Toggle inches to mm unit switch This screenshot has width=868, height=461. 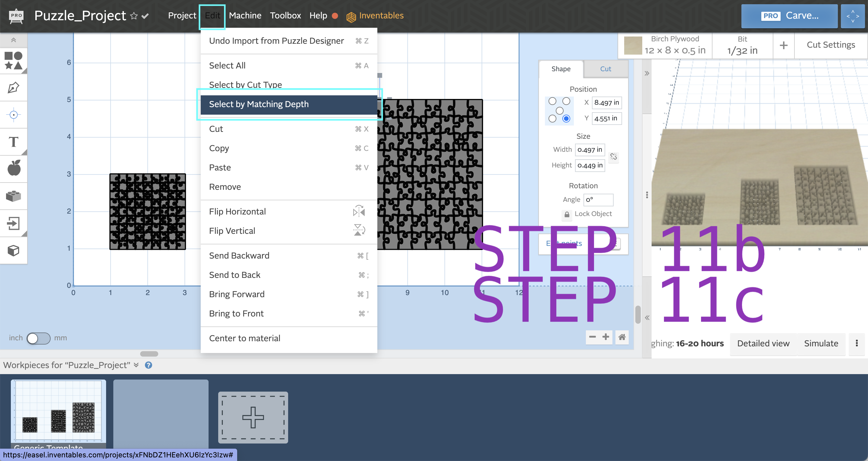pos(39,338)
